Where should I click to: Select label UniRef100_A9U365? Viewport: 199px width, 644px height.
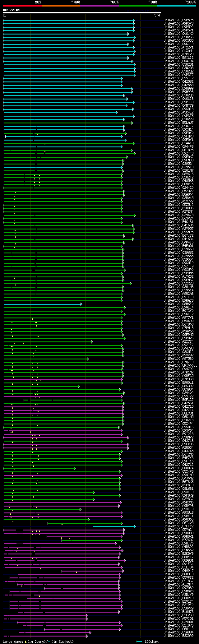[178, 519]
